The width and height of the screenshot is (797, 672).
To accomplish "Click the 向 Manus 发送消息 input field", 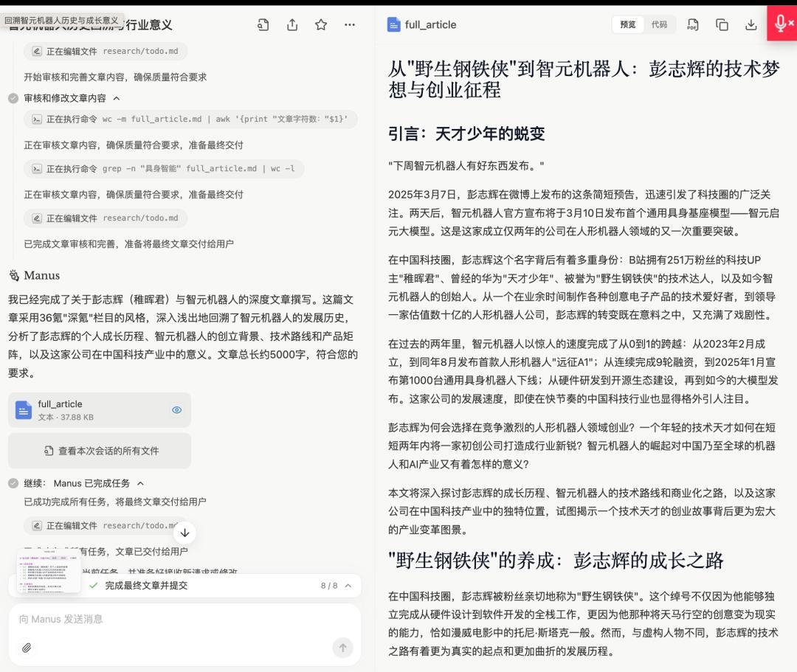I will [x=177, y=619].
